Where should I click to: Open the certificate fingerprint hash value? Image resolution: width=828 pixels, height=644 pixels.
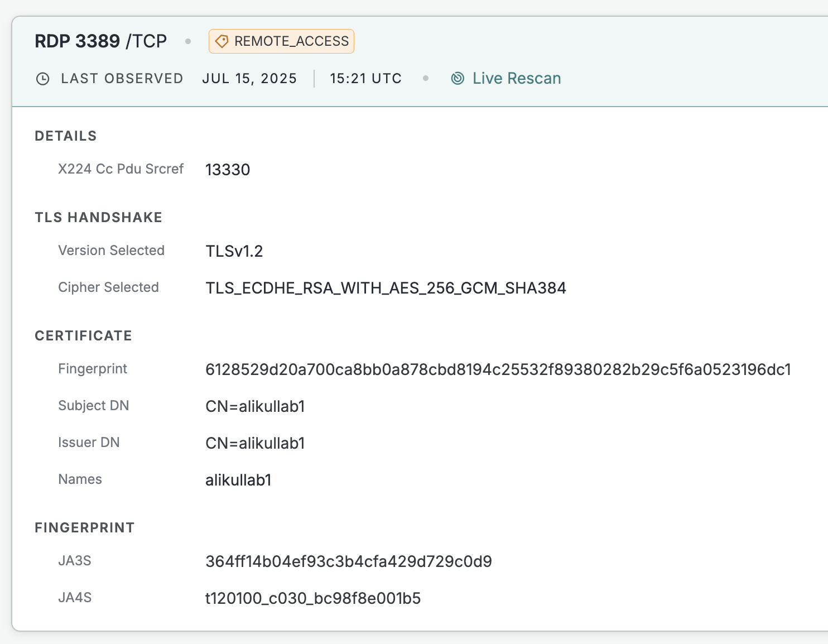pyautogui.click(x=498, y=369)
